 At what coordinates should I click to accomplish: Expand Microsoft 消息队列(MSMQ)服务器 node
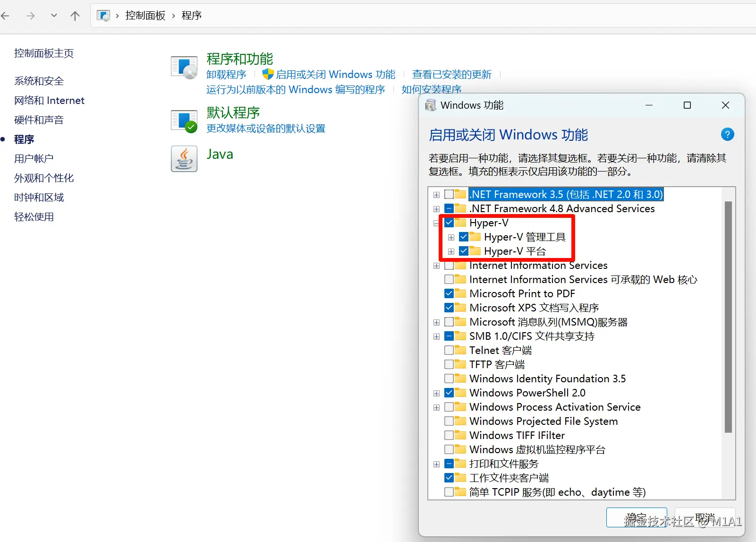coord(436,322)
